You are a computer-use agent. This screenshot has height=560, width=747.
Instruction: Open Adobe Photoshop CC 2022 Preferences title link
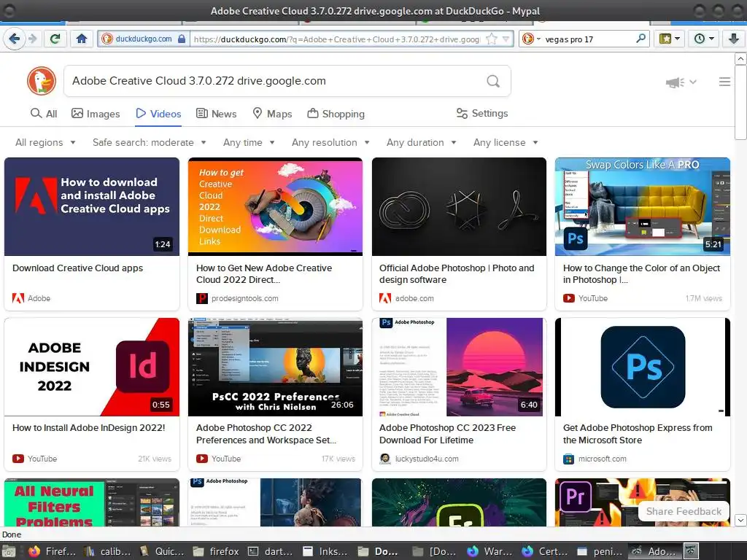266,434
